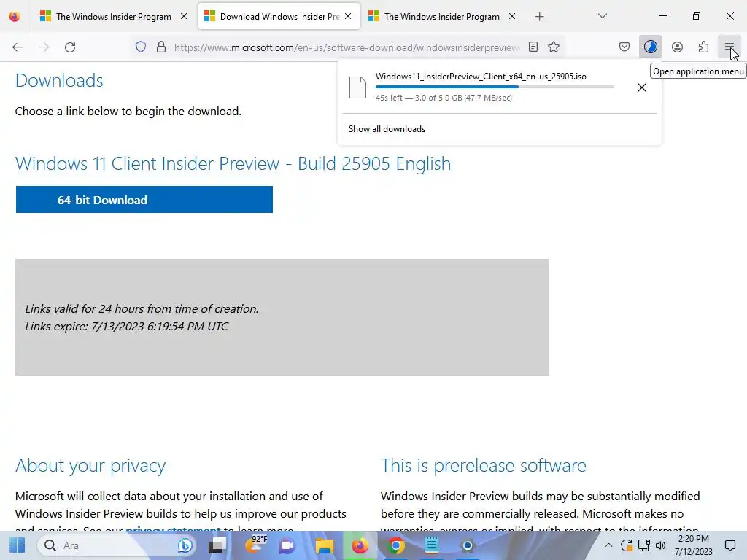
Task: Toggle reader view icon
Action: (x=533, y=47)
